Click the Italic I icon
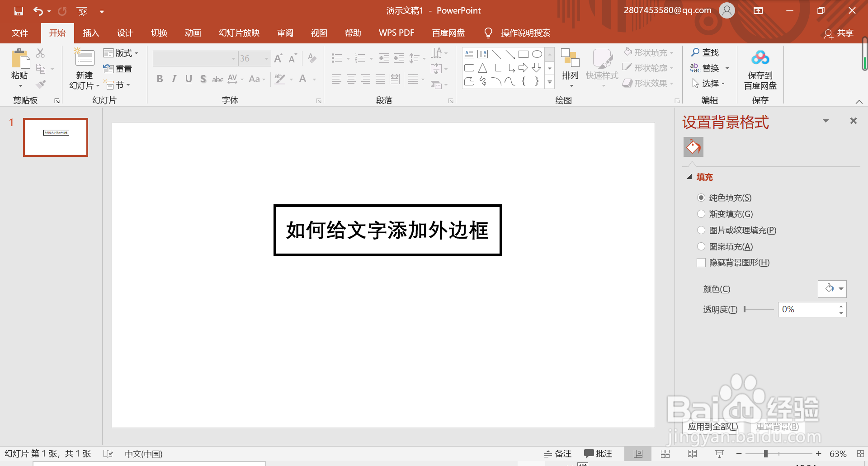The height and width of the screenshot is (466, 868). point(174,79)
